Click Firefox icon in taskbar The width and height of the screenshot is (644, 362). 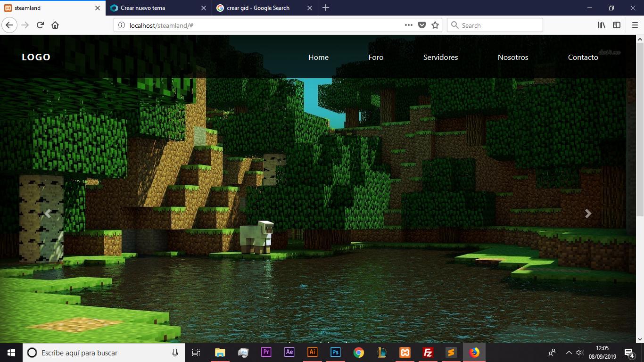tap(474, 353)
